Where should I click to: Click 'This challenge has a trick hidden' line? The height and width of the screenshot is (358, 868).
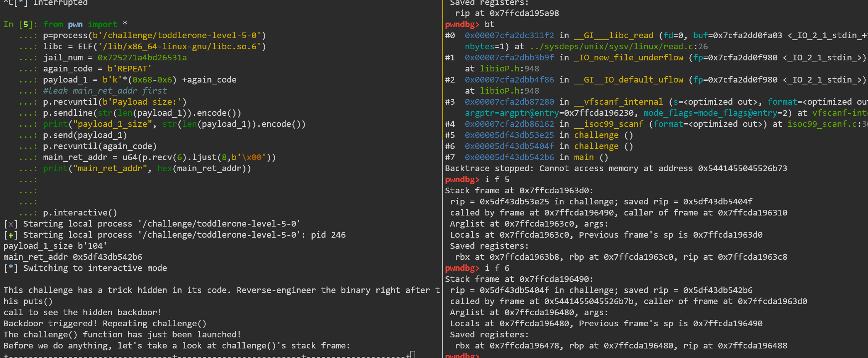(222, 290)
